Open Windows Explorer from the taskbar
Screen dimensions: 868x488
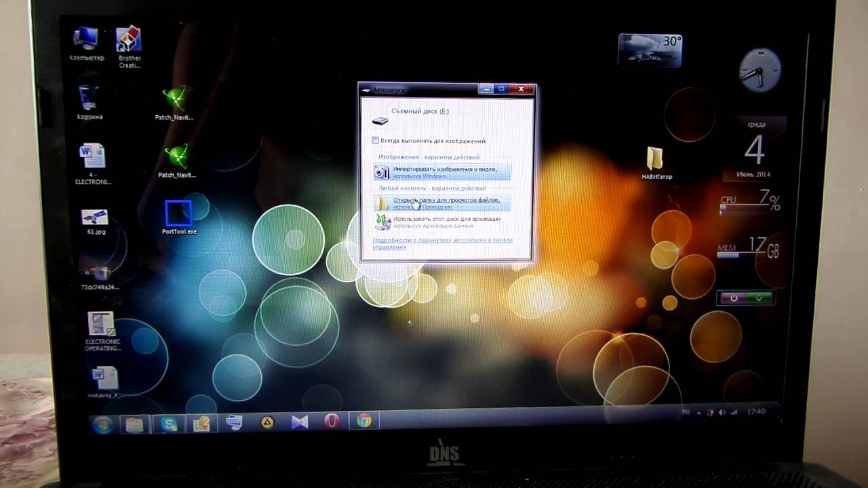[136, 425]
